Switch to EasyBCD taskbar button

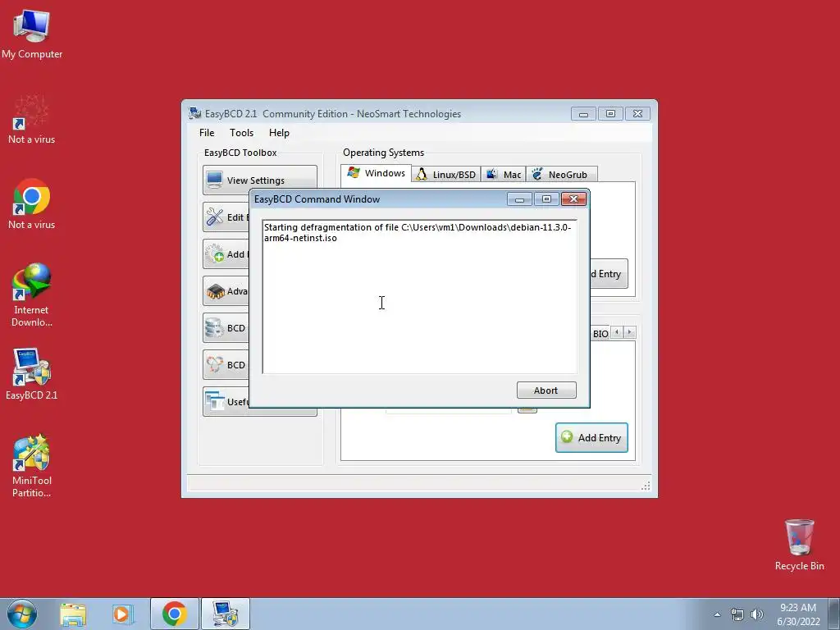(225, 614)
